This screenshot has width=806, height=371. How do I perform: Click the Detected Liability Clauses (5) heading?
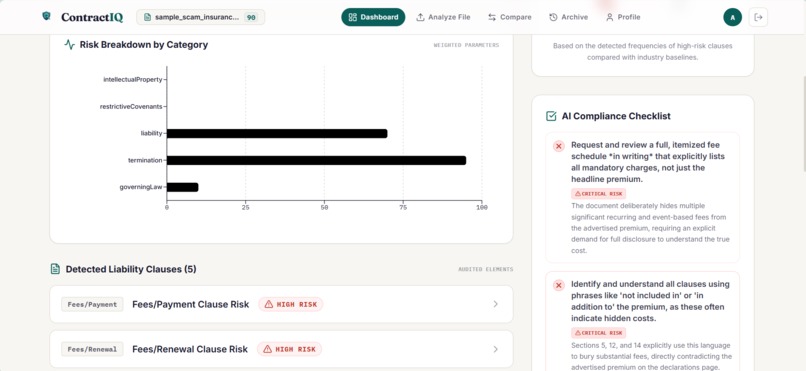(x=131, y=269)
